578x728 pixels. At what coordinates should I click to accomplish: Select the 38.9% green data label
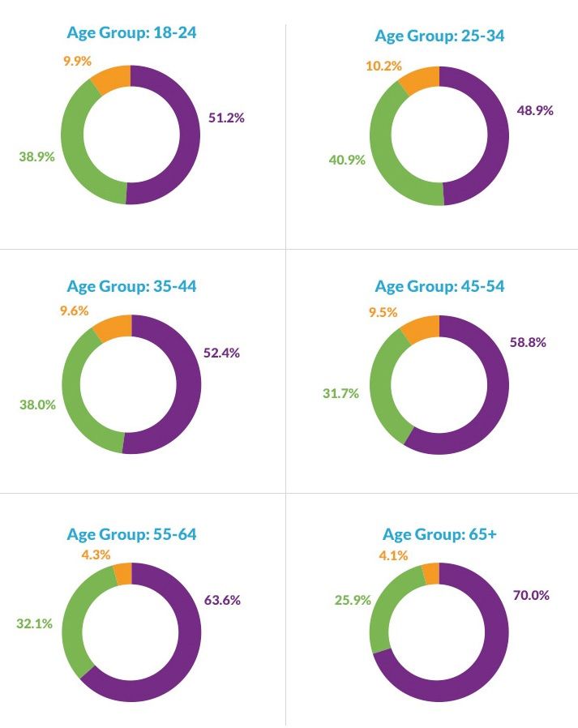[37, 156]
